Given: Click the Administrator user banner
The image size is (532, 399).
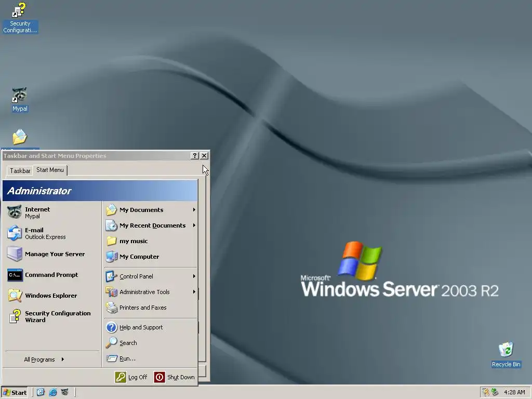Looking at the screenshot, I should click(x=100, y=191).
